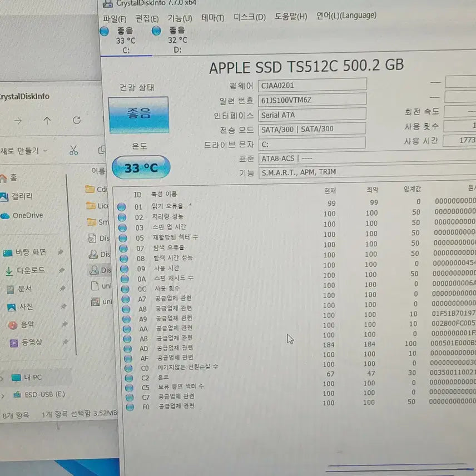
Task: Open 사진 in Explorer sidebar
Action: coord(21,307)
